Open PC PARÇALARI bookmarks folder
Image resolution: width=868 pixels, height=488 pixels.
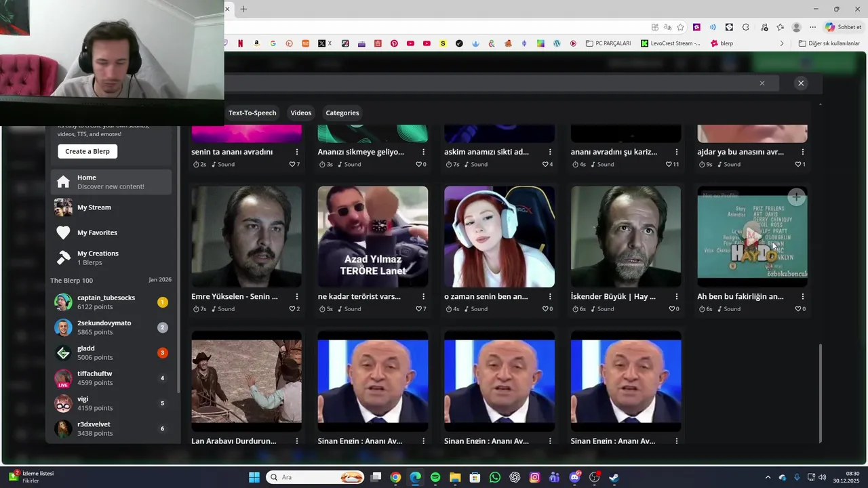click(x=609, y=43)
